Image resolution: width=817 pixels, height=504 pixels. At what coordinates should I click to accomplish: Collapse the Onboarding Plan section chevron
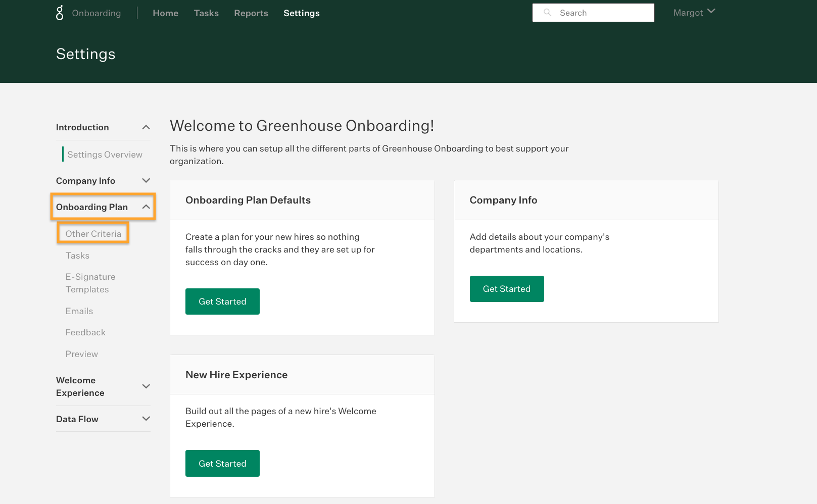[146, 207]
